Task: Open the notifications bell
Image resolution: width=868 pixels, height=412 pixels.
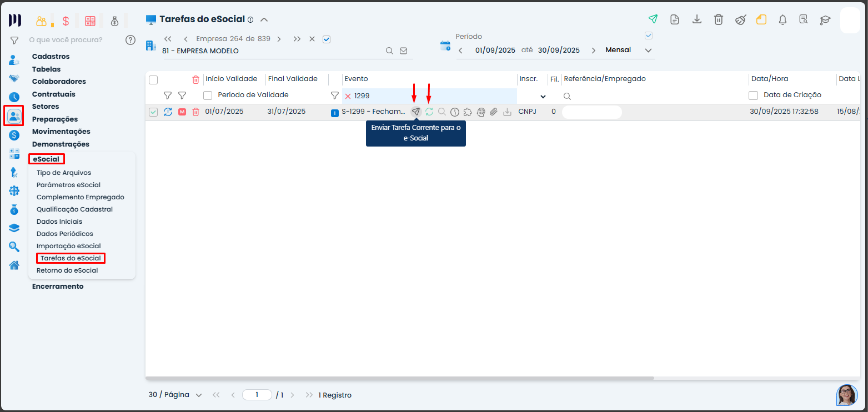Action: click(x=783, y=19)
